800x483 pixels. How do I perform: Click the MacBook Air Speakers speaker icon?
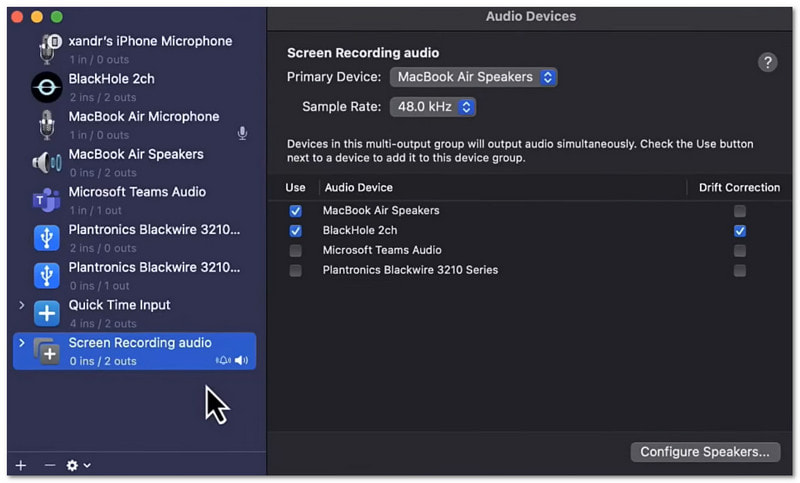(x=47, y=163)
